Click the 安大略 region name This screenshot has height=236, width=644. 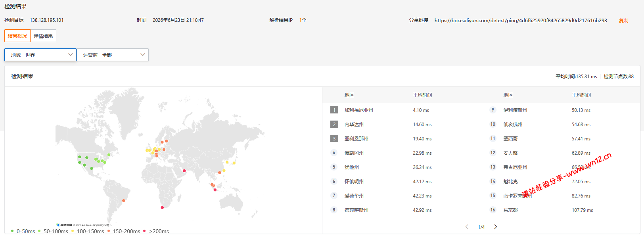coord(511,153)
